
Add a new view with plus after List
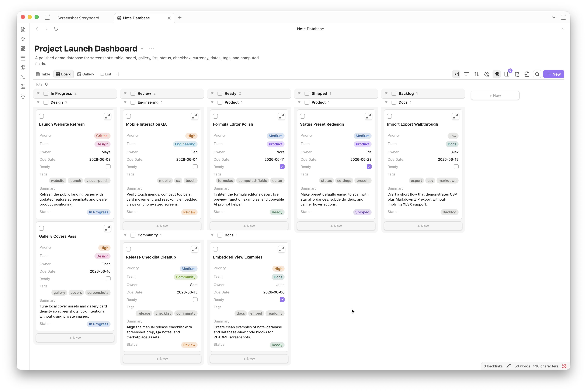118,74
